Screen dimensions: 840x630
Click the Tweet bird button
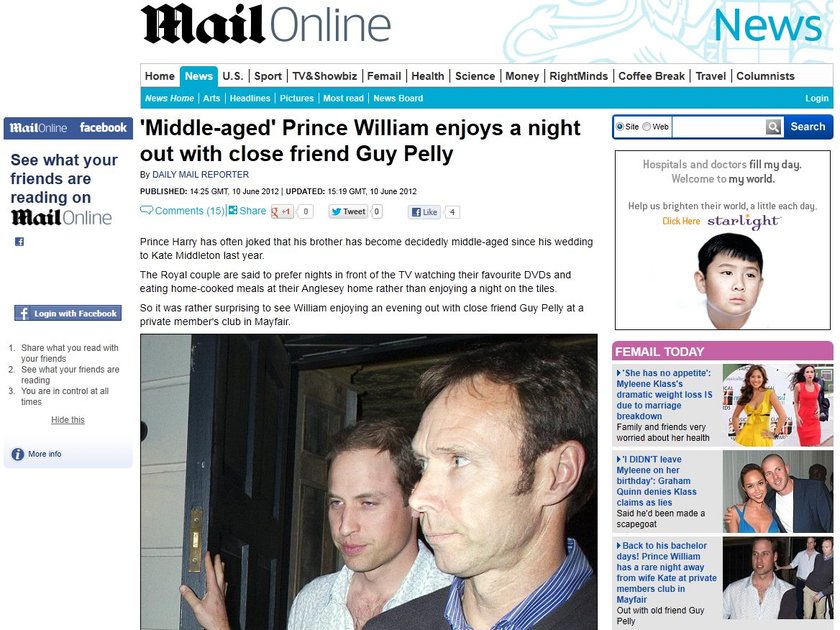348,212
